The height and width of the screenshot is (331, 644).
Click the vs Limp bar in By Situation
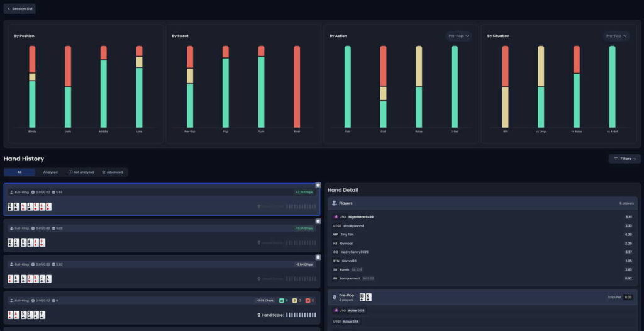point(541,87)
